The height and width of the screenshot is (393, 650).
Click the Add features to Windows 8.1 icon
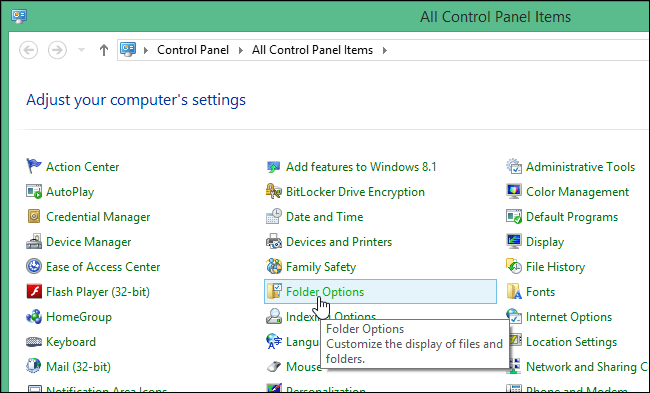[274, 167]
